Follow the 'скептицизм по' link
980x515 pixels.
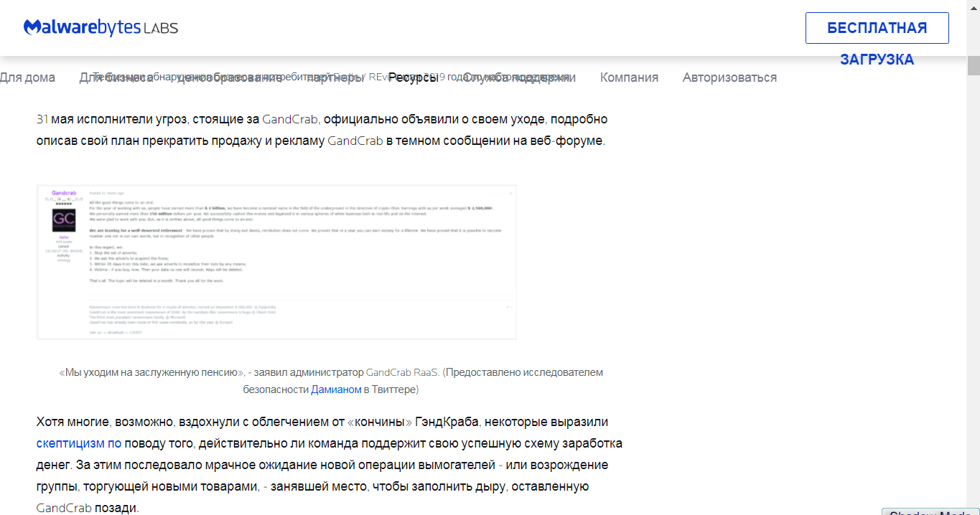[x=79, y=443]
